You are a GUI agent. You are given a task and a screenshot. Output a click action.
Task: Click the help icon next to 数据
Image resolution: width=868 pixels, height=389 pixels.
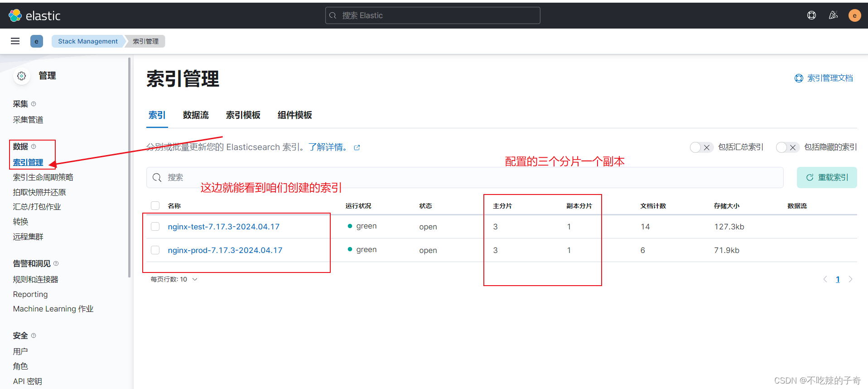[x=34, y=146]
